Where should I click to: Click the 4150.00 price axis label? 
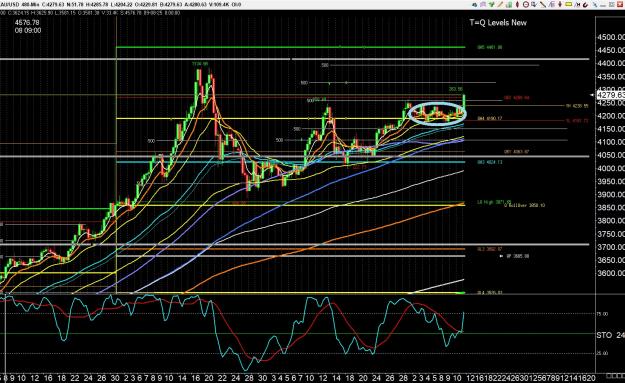pos(610,129)
